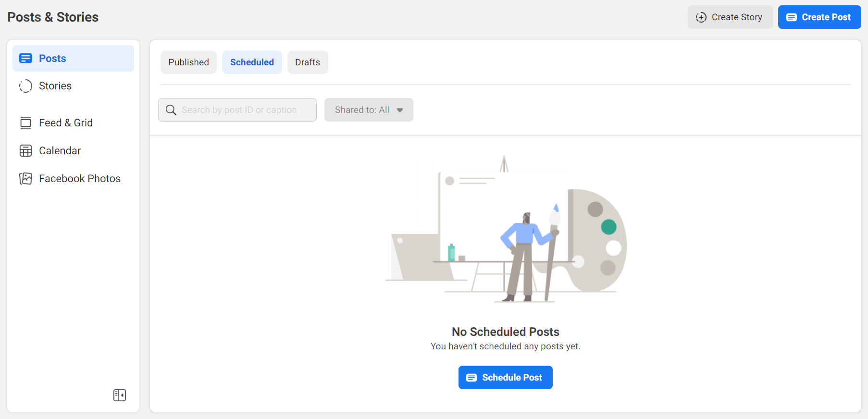Click Create Story

730,17
